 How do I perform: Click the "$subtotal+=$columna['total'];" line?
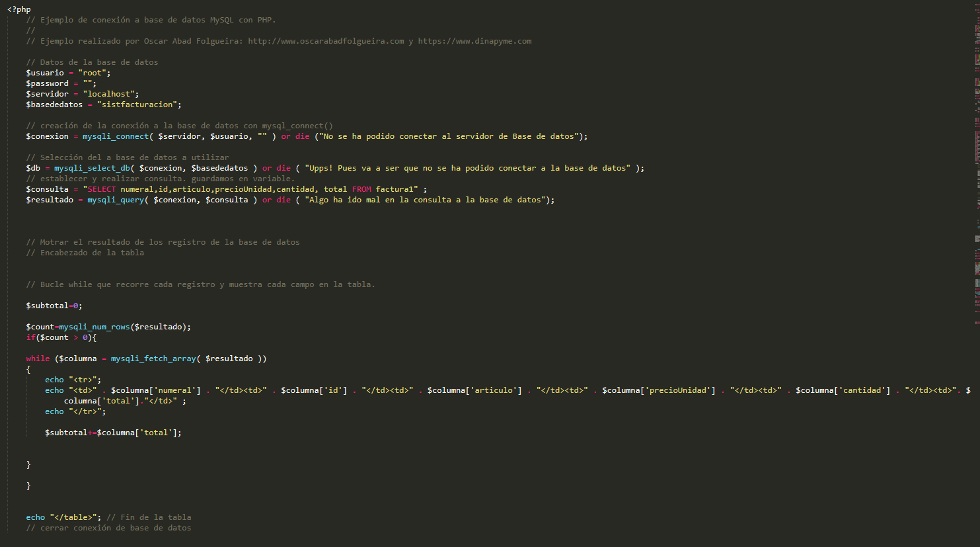pyautogui.click(x=113, y=433)
